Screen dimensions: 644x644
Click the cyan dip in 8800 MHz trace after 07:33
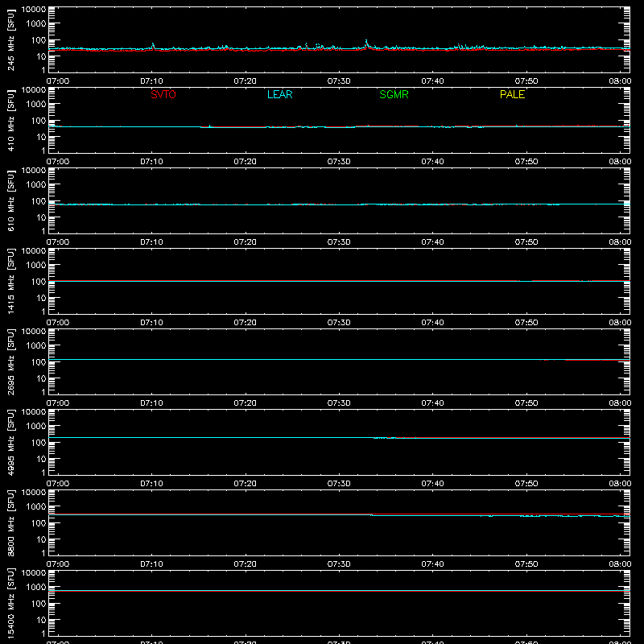coord(372,515)
